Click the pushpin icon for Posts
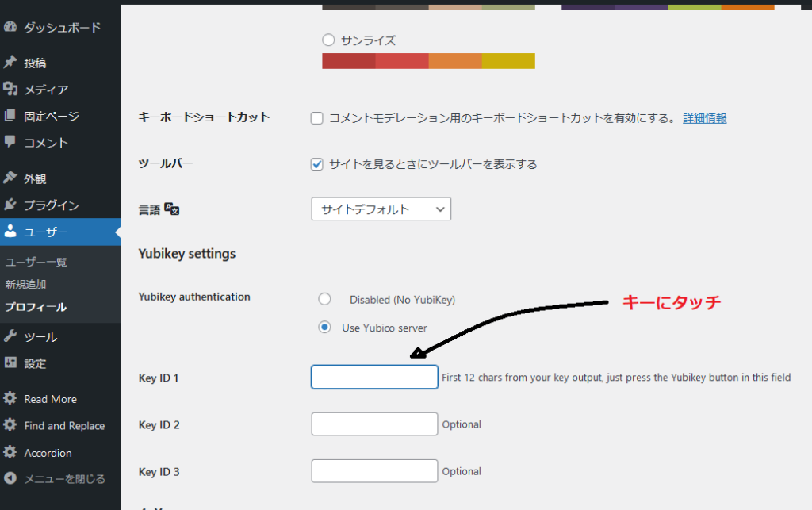 click(10, 63)
